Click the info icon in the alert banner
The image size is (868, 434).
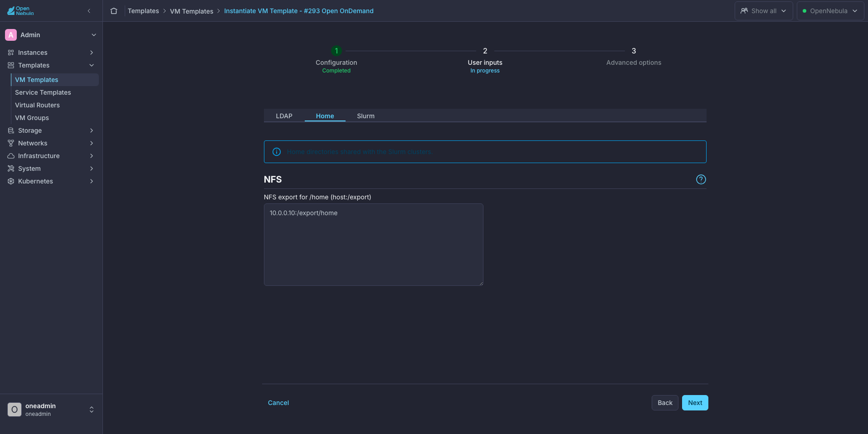[277, 152]
